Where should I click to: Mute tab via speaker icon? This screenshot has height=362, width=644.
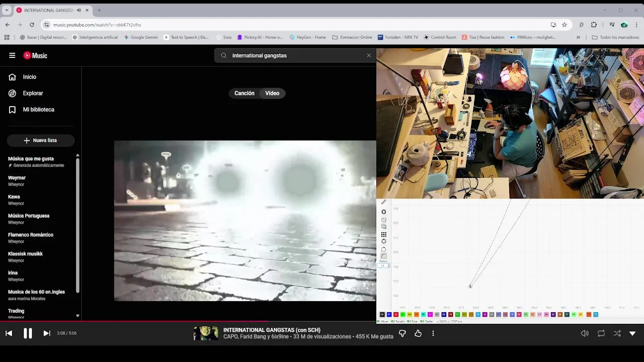click(79, 10)
